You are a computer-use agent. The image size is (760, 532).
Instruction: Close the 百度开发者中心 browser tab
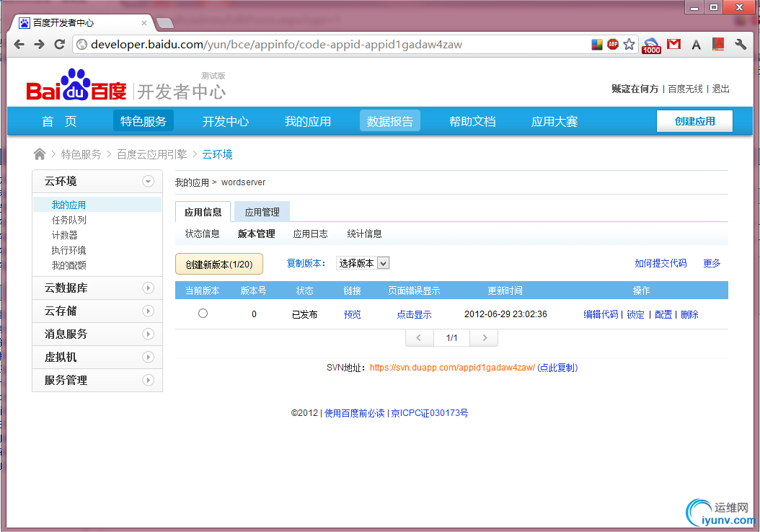(x=144, y=23)
